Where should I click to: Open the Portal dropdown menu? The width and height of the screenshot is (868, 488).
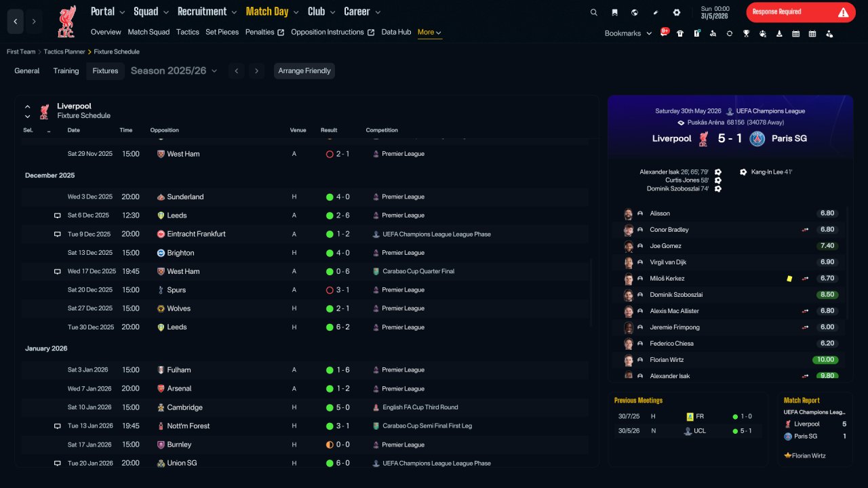108,12
